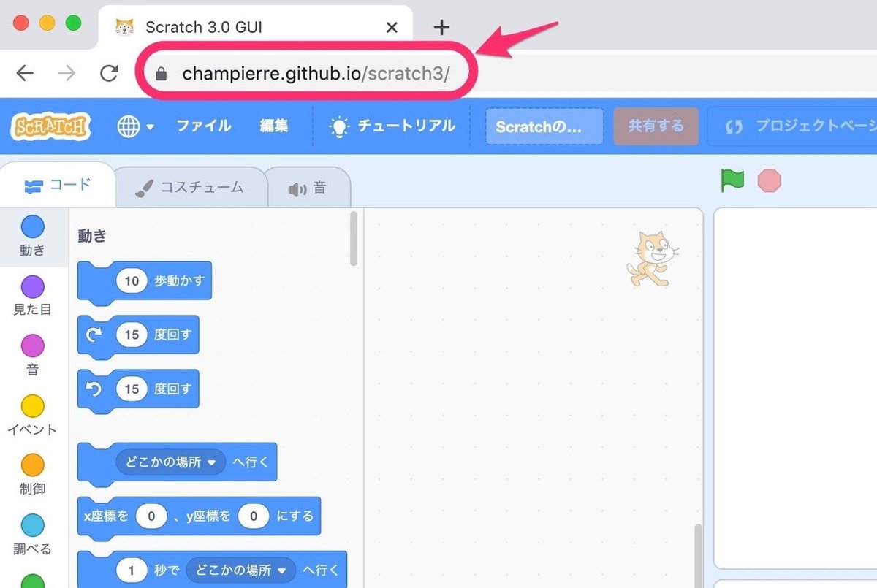This screenshot has width=877, height=588.
Task: Open the ファイル menu
Action: pyautogui.click(x=203, y=126)
